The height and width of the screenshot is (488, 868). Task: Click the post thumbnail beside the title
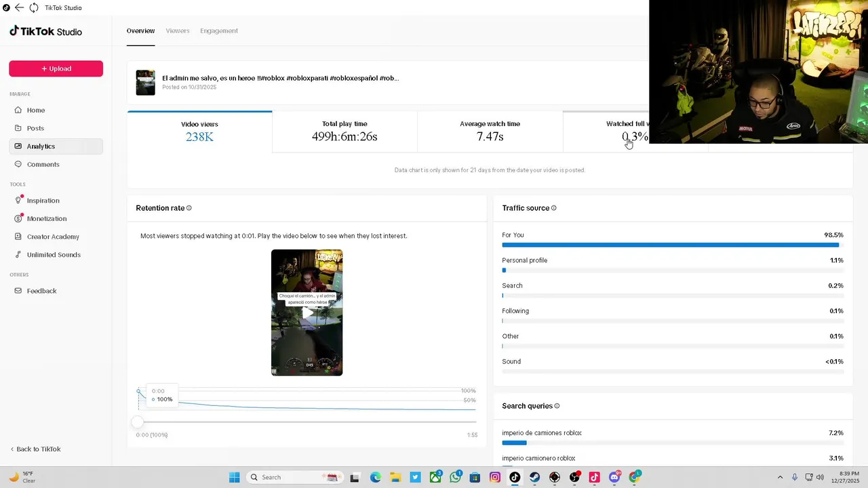[x=145, y=82]
